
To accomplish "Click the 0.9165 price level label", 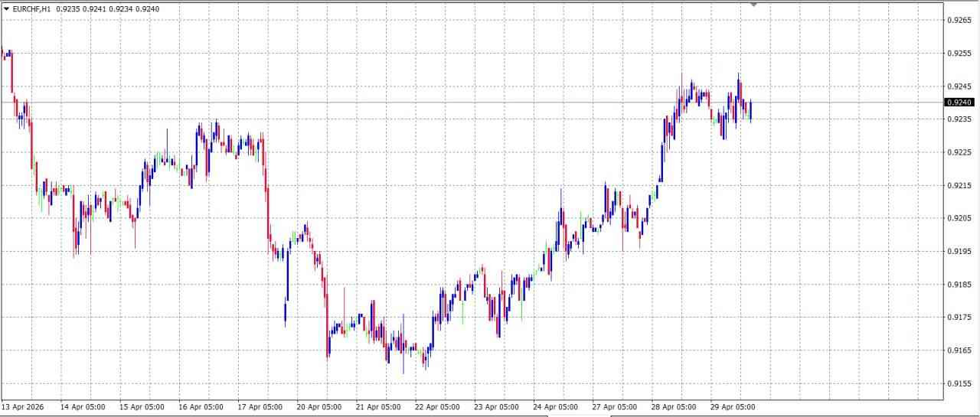I will pyautogui.click(x=959, y=350).
